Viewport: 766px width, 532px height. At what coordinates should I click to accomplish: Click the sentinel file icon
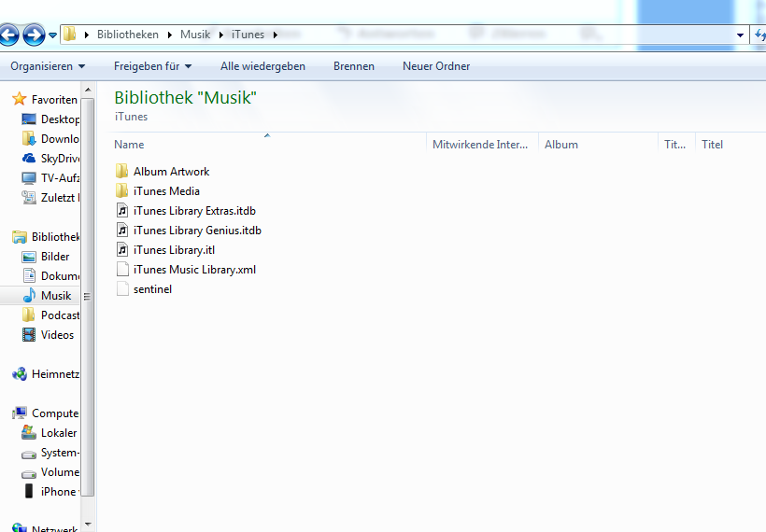(122, 289)
